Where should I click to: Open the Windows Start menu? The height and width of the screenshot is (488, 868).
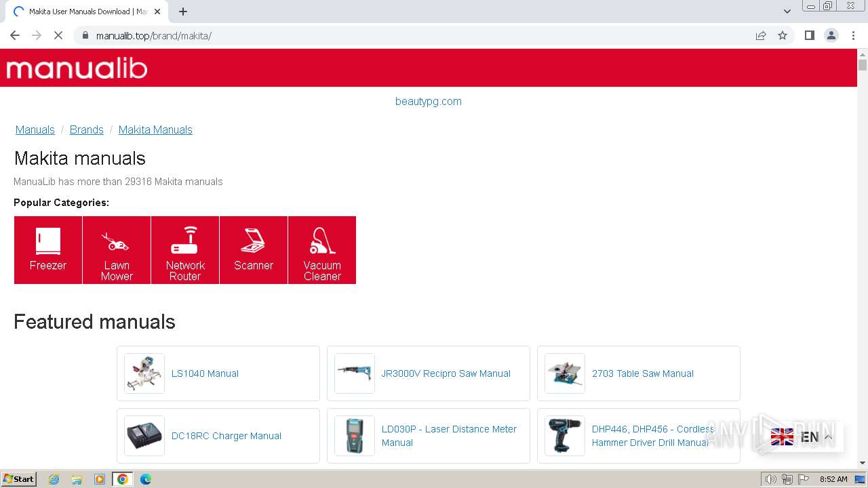pyautogui.click(x=19, y=479)
